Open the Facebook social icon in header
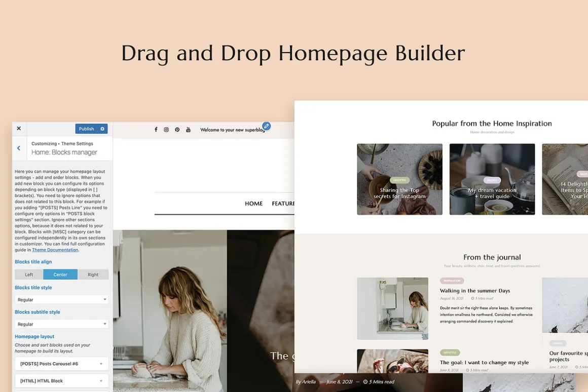 click(156, 130)
